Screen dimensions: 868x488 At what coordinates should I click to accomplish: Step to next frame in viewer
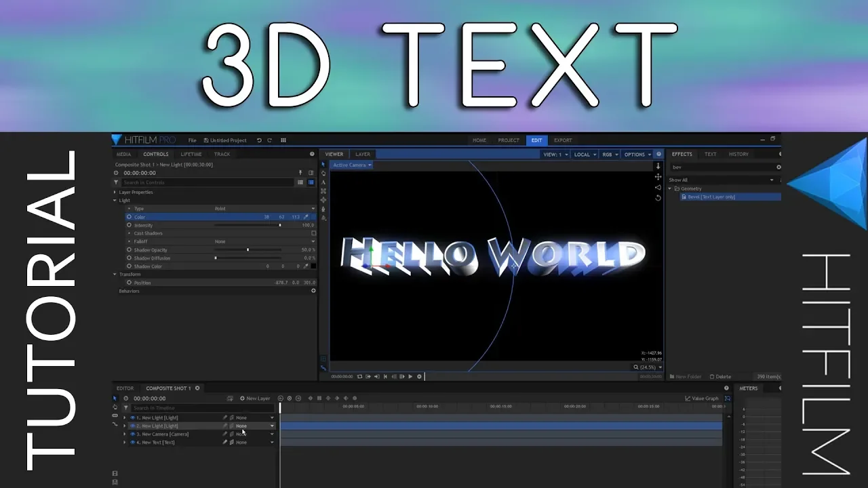click(402, 376)
